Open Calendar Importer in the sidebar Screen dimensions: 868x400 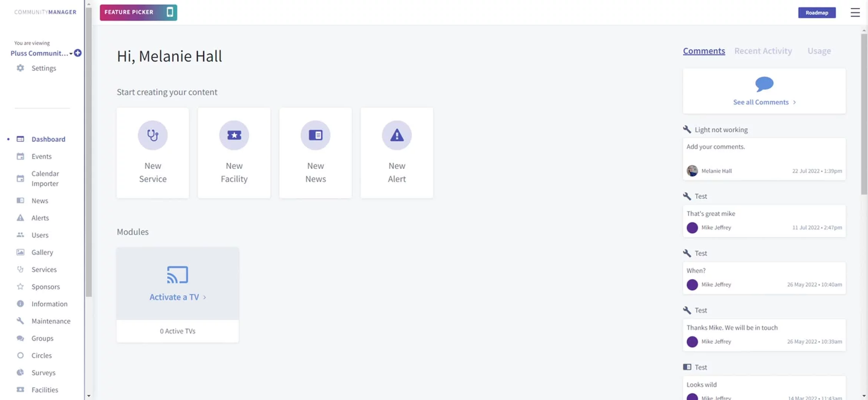(45, 179)
